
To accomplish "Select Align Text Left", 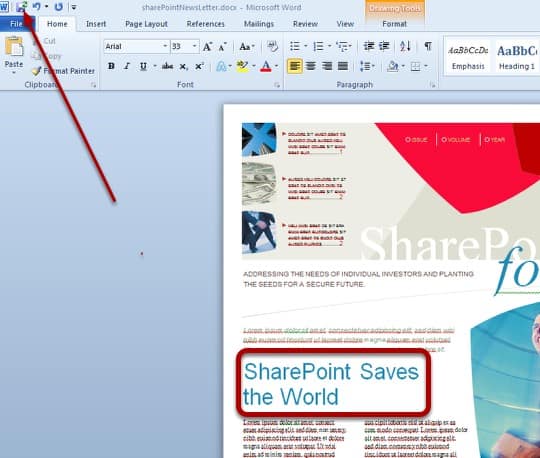I will click(x=295, y=66).
